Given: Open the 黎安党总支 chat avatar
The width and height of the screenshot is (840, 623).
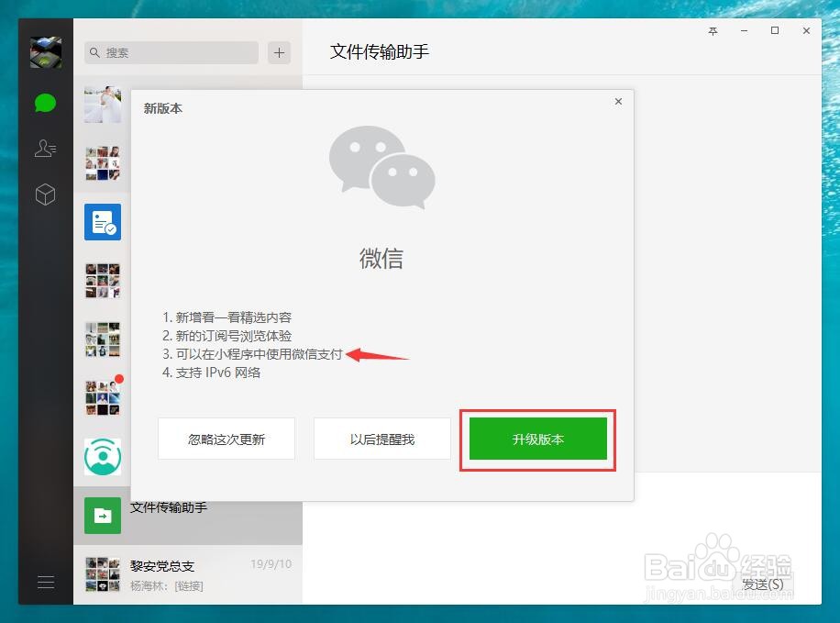Looking at the screenshot, I should (x=102, y=573).
